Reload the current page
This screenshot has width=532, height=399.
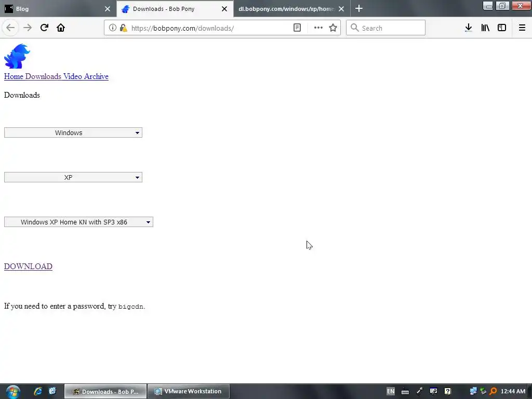(44, 28)
